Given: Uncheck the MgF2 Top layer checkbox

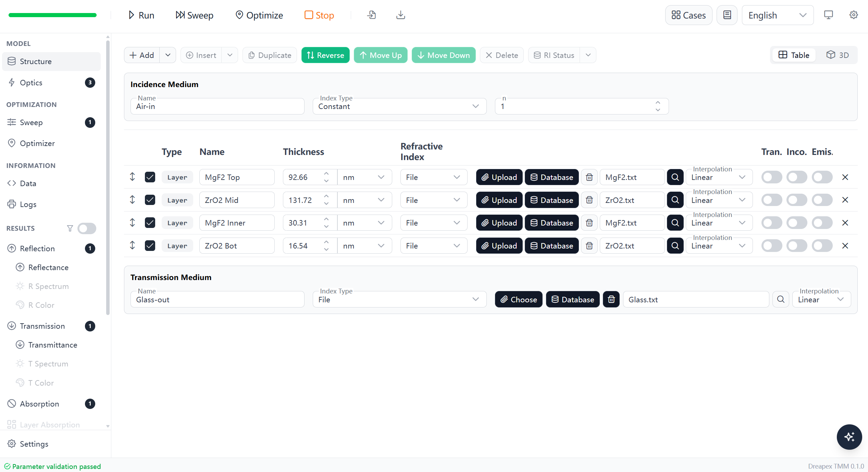Looking at the screenshot, I should (x=150, y=177).
